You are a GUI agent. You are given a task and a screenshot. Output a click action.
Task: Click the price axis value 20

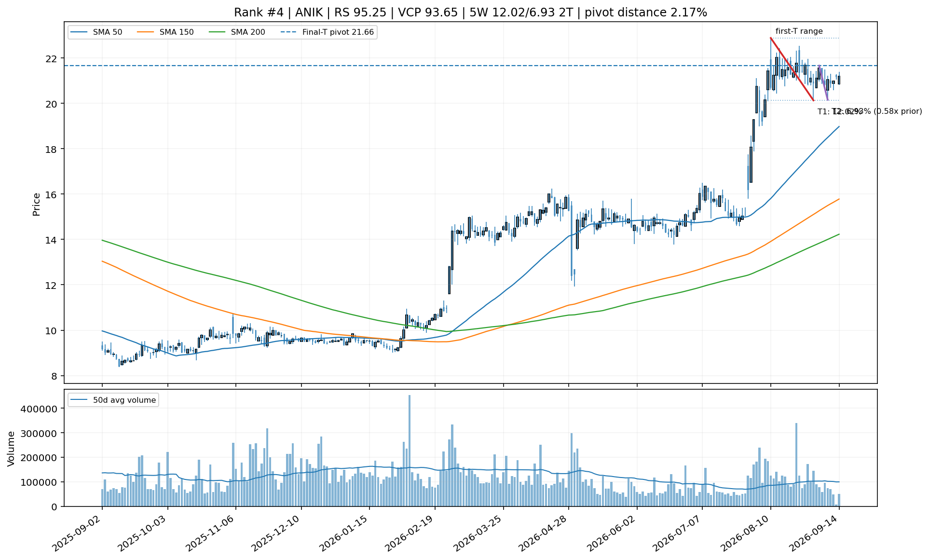(51, 104)
